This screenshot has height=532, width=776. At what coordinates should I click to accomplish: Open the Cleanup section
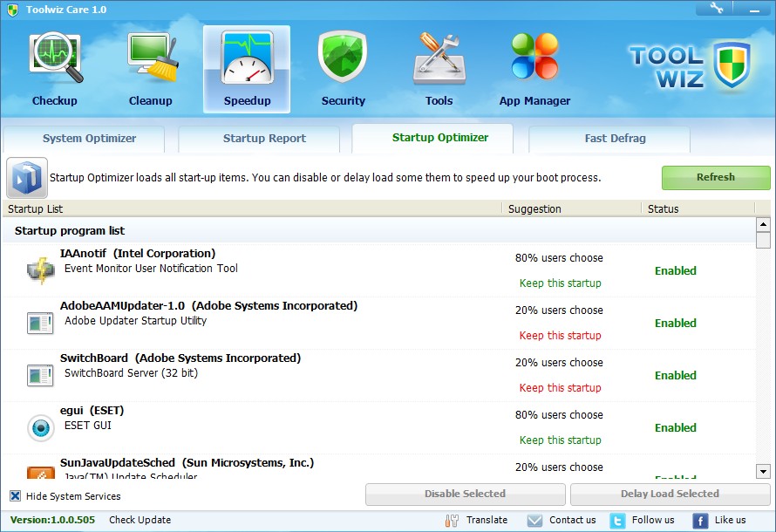(x=151, y=69)
